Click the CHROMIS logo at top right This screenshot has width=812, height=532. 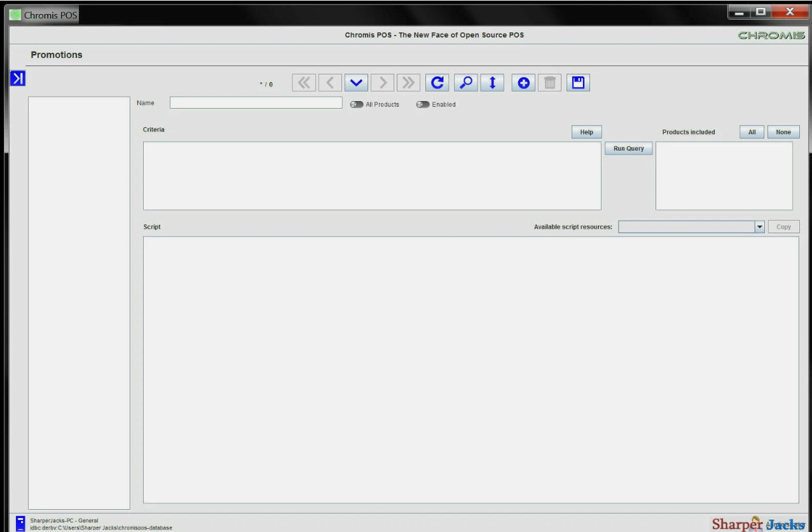[771, 36]
